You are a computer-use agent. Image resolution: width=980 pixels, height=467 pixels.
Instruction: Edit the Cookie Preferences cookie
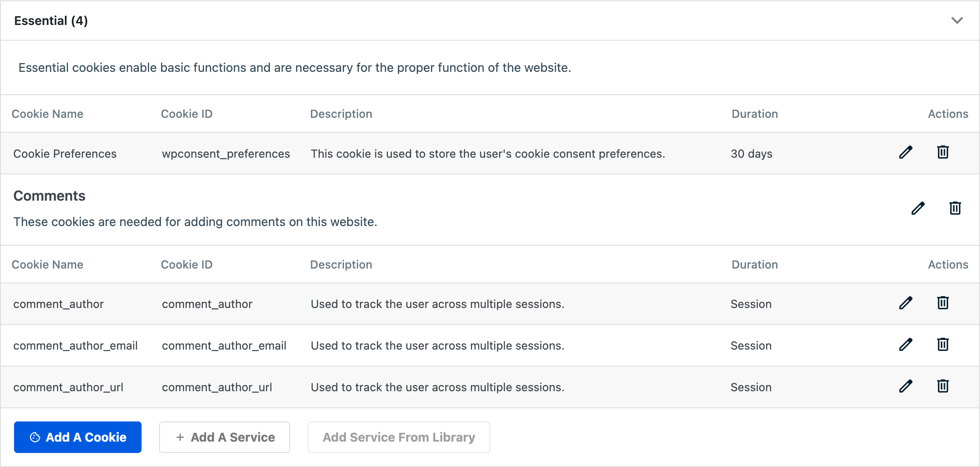[905, 153]
